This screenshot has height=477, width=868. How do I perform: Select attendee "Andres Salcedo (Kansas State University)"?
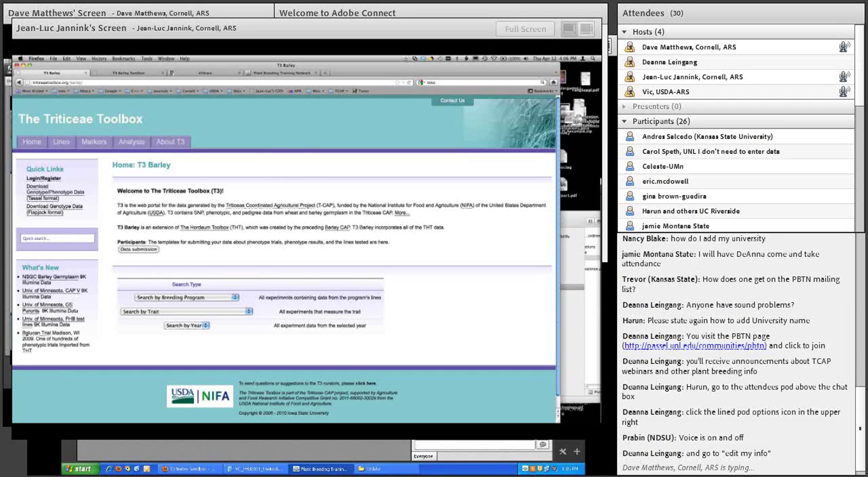tap(736, 136)
